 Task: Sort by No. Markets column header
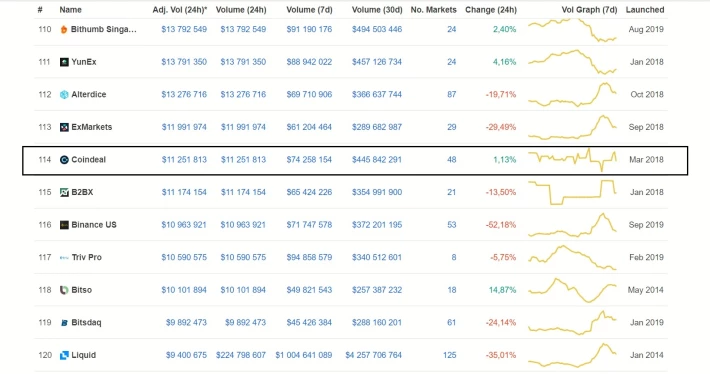(x=433, y=10)
